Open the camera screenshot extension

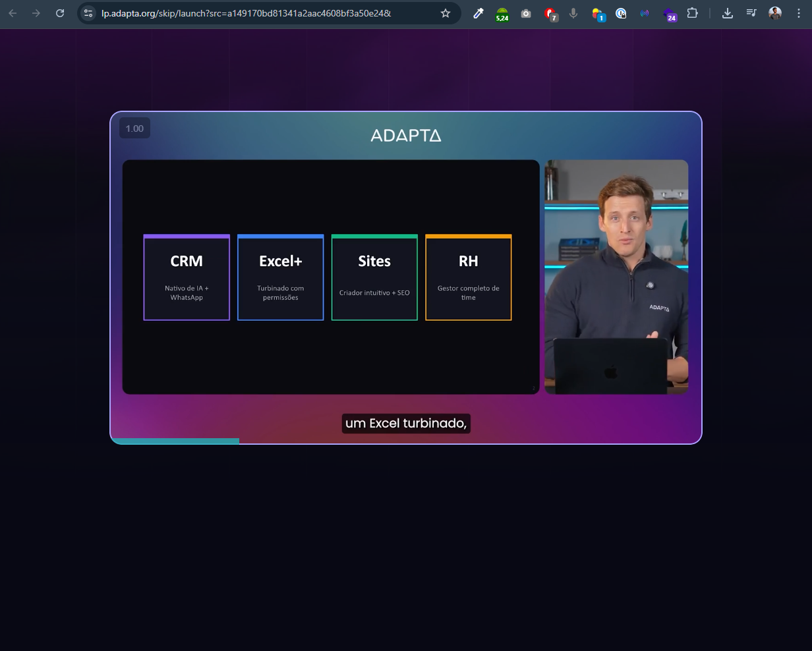(526, 13)
